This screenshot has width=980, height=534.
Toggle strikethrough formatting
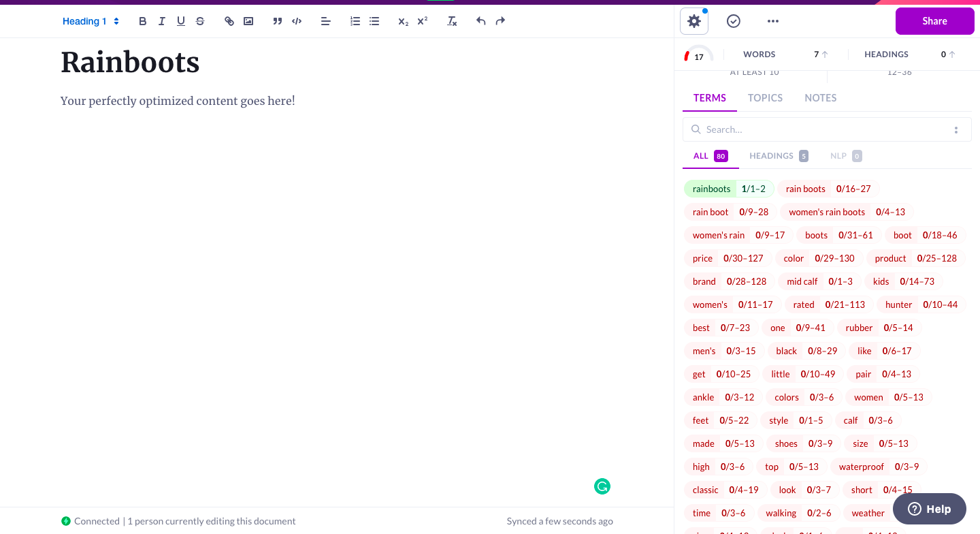pyautogui.click(x=200, y=21)
